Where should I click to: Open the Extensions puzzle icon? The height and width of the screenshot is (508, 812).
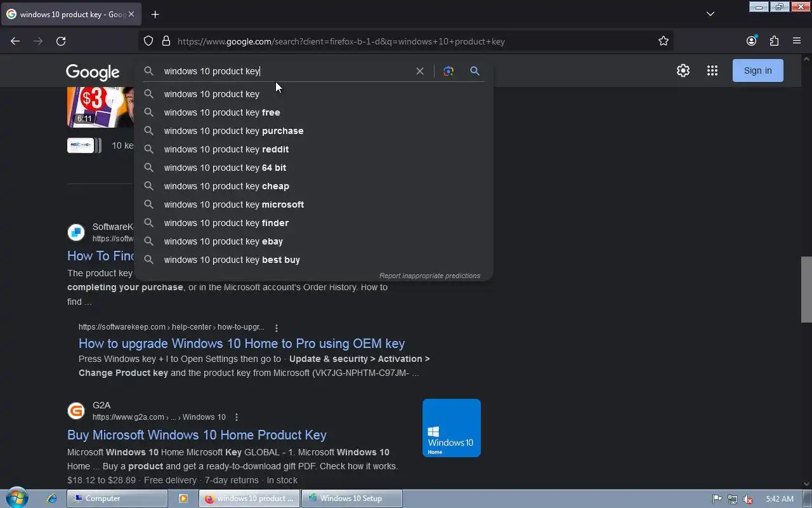click(x=774, y=41)
